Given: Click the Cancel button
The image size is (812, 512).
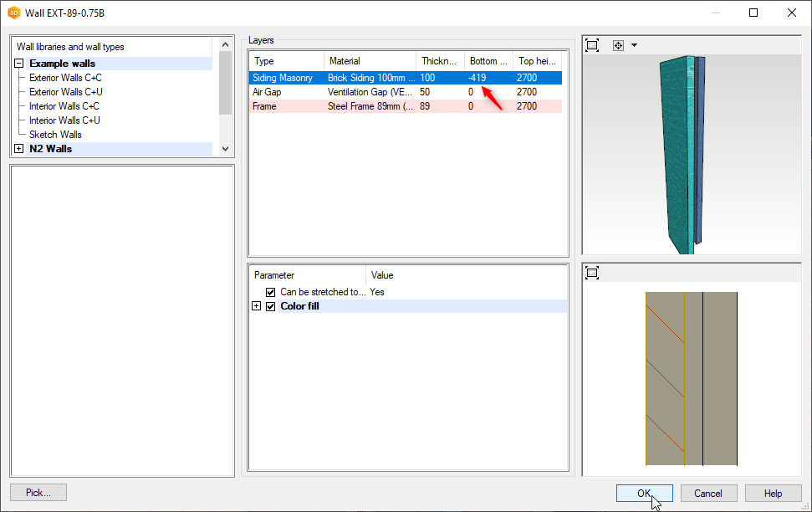Looking at the screenshot, I should [x=708, y=493].
